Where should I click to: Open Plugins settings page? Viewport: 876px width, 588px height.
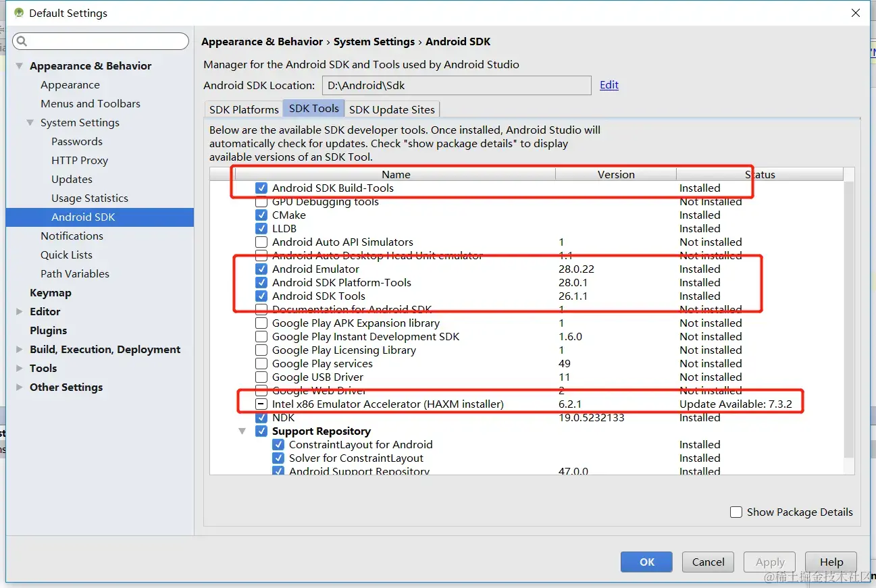[49, 331]
